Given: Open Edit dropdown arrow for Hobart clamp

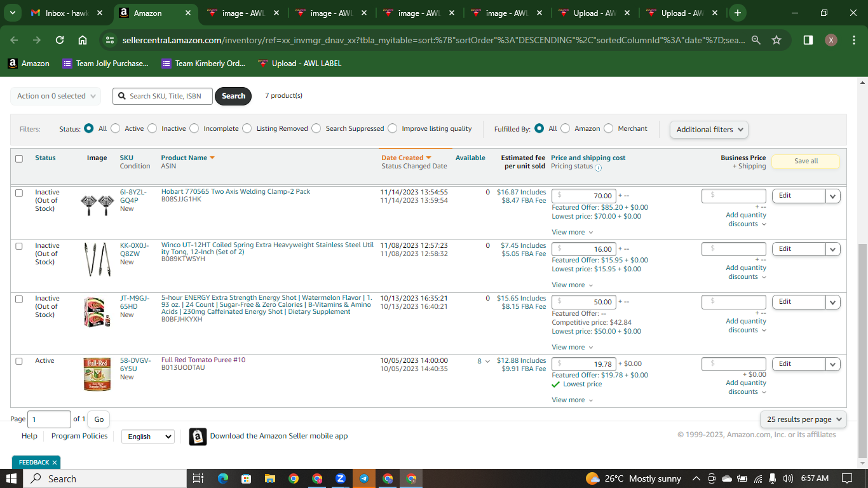Looking at the screenshot, I should click(833, 196).
